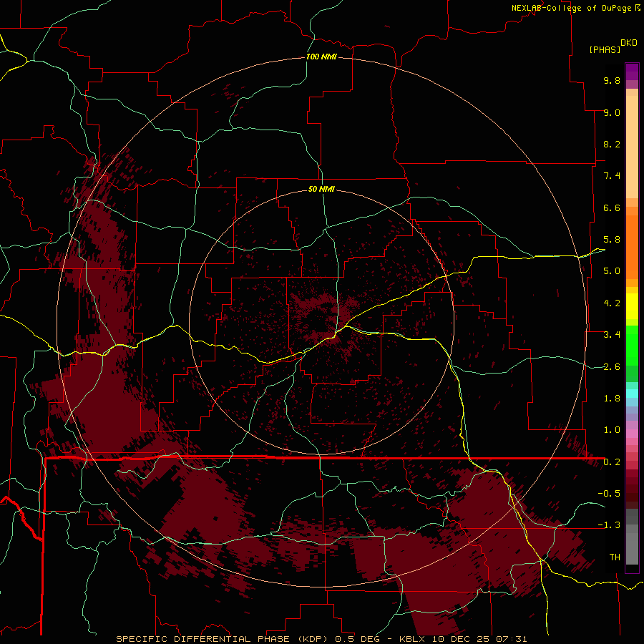Click the 2.6 value on the color scale
The height and width of the screenshot is (644, 644).
(612, 367)
